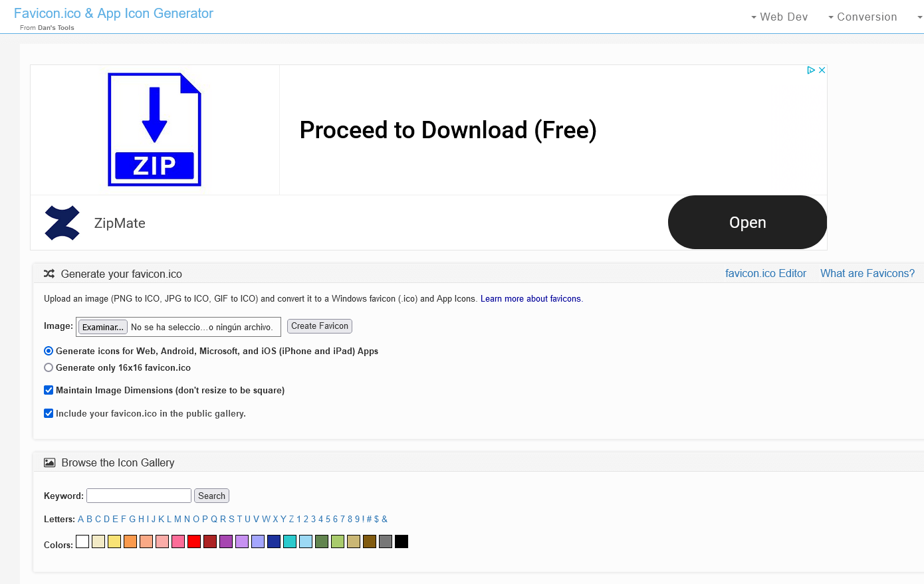Click letter Z to filter the icon gallery
This screenshot has height=584, width=924.
pos(292,519)
